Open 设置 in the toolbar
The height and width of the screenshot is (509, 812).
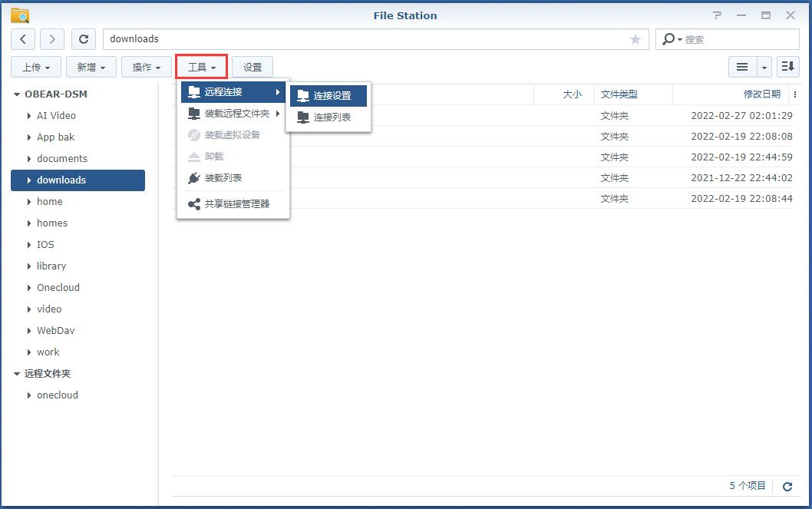pos(253,67)
